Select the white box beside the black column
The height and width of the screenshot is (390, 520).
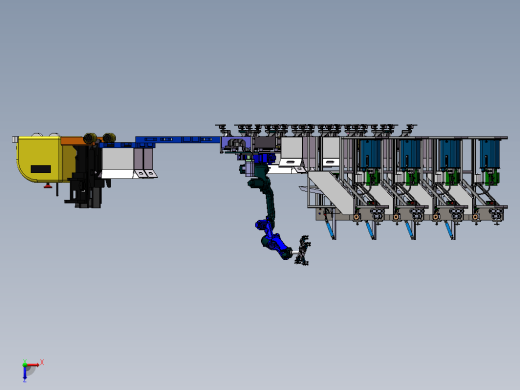117,163
